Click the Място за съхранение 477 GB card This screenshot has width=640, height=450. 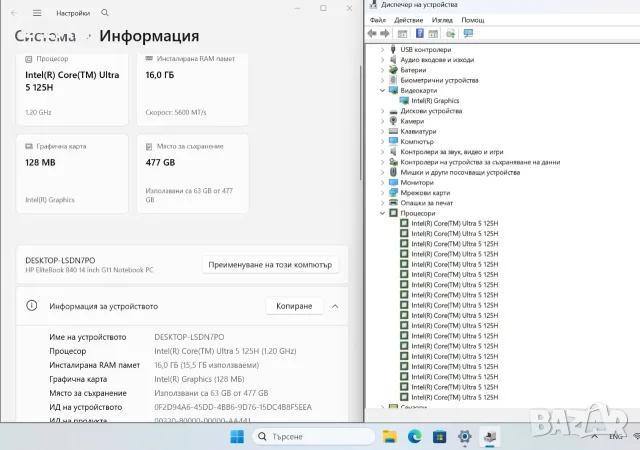[x=192, y=174]
